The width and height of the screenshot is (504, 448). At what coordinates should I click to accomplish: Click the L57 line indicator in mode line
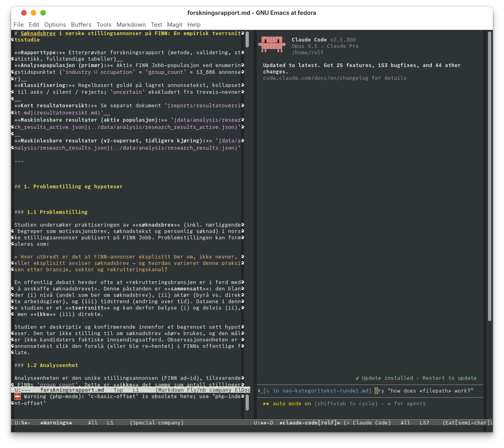[x=424, y=423]
